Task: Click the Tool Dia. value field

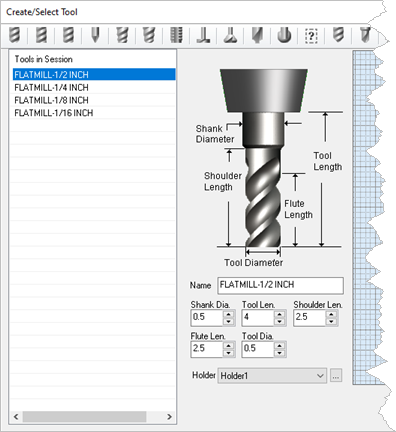Action: tap(258, 349)
